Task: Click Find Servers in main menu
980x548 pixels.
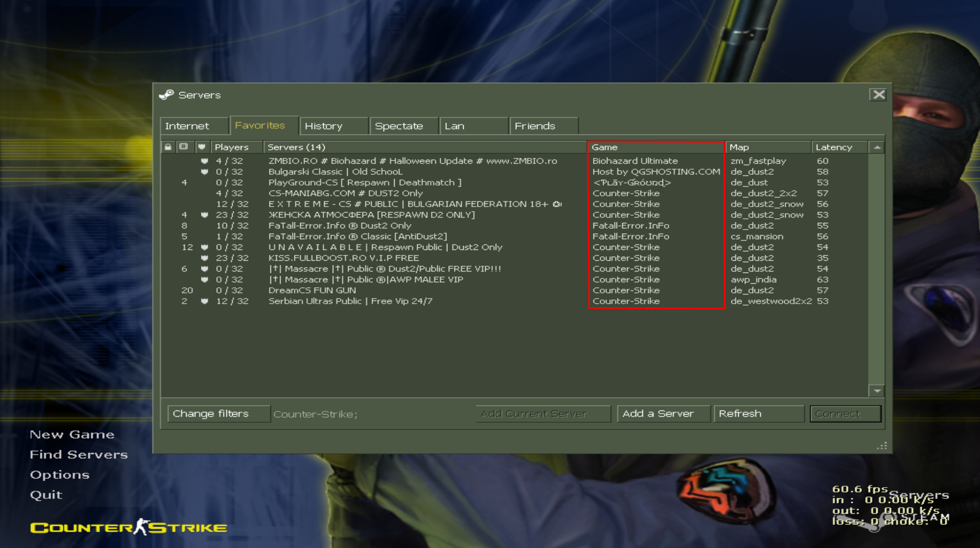Action: pos(79,454)
